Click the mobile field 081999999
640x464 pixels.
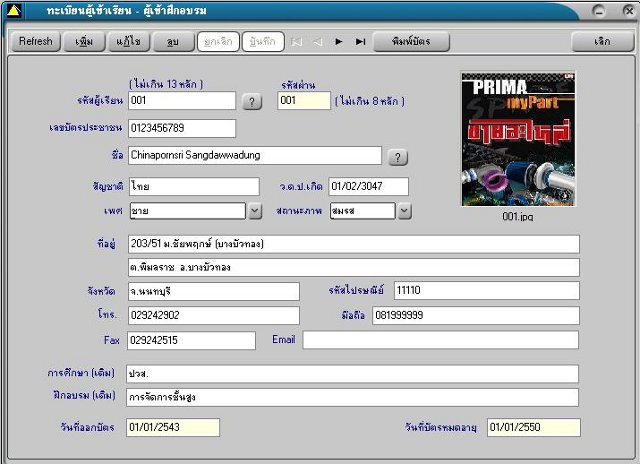click(x=476, y=315)
